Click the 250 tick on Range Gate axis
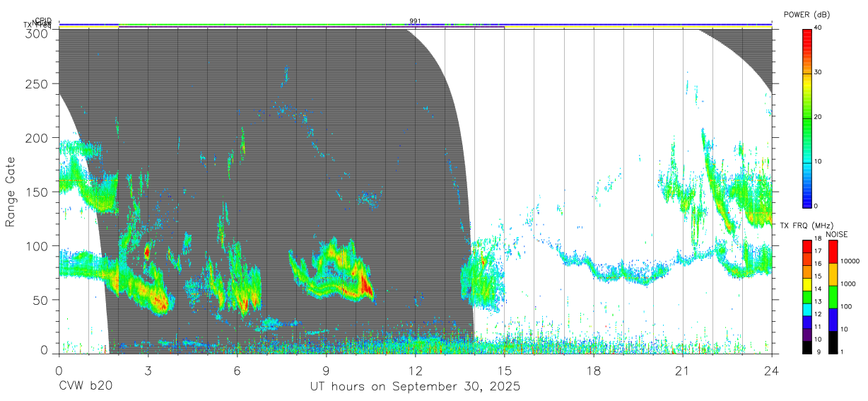Image resolution: width=868 pixels, height=401 pixels. (38, 83)
